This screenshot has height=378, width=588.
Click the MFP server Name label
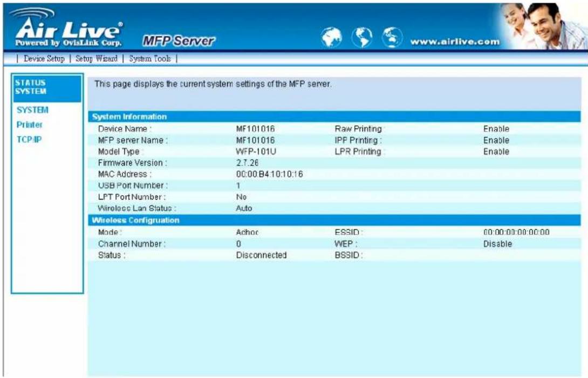[x=133, y=140]
